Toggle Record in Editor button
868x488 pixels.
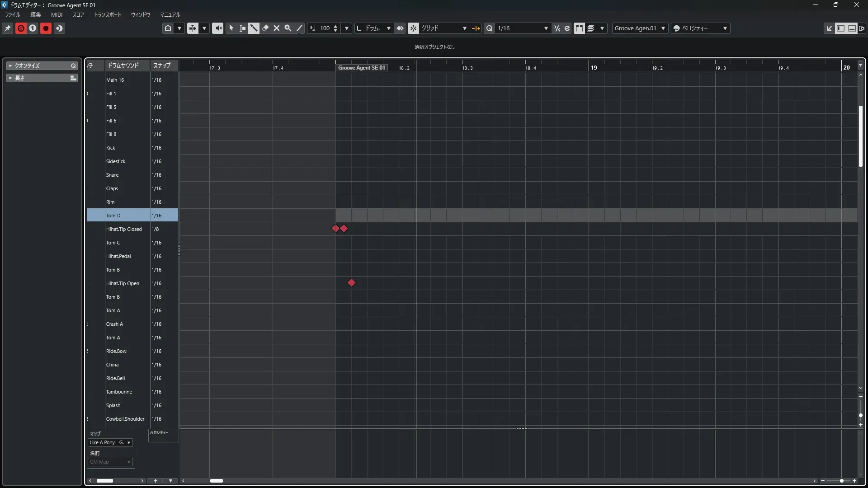(46, 28)
